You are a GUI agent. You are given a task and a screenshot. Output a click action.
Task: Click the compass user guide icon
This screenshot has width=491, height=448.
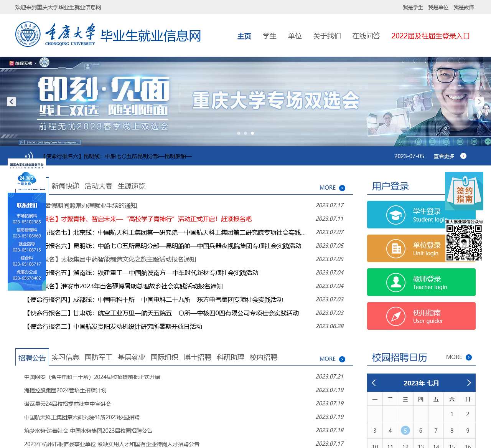point(396,316)
